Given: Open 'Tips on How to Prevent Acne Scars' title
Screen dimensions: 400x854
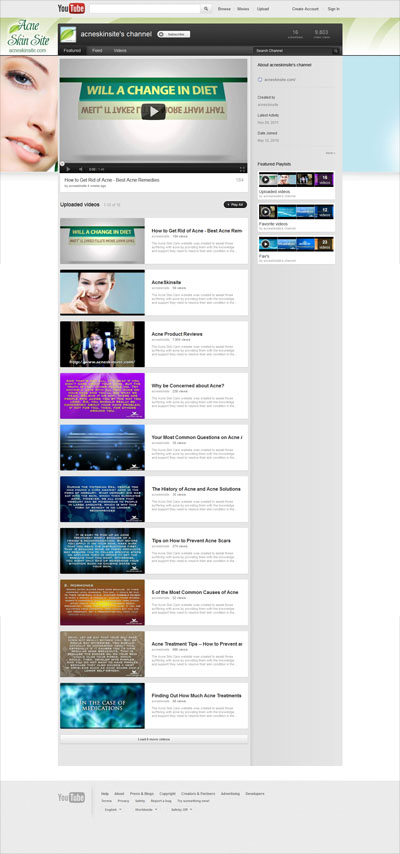Looking at the screenshot, I should 191,541.
